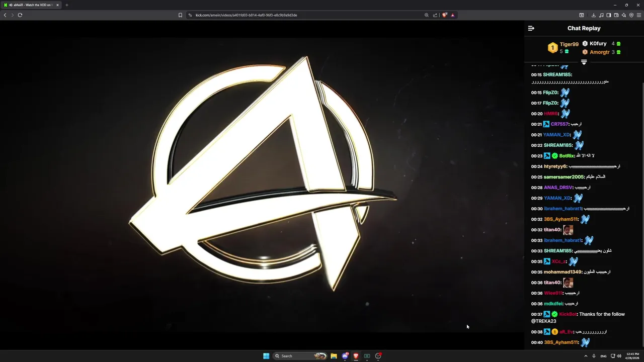Select the aMeiR Watch the VOD tab

(31, 5)
